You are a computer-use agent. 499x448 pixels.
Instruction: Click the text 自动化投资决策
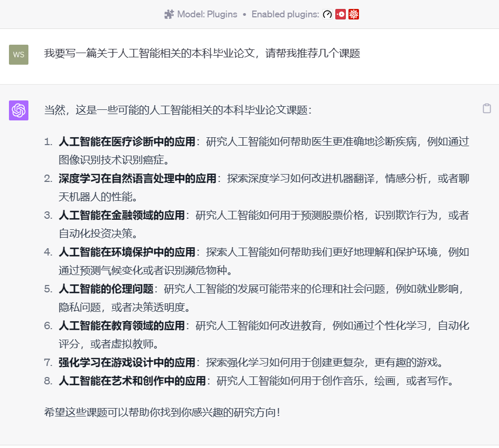95,233
